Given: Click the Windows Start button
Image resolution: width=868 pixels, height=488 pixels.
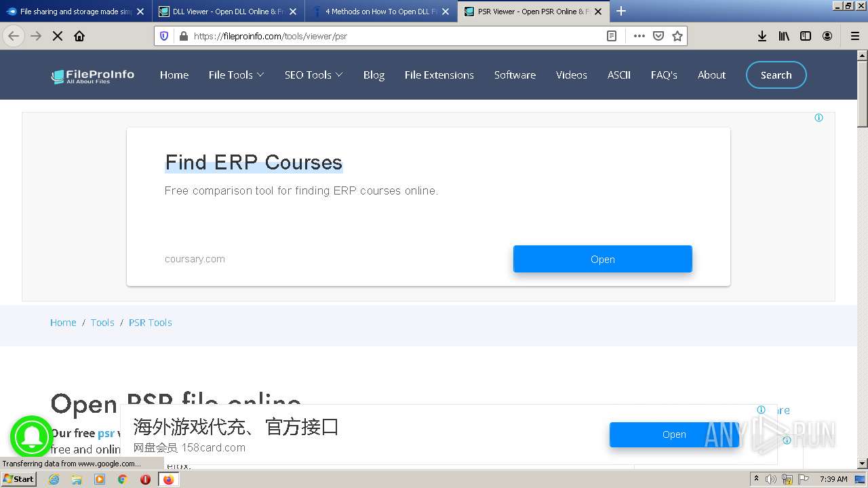Looking at the screenshot, I should coord(18,479).
